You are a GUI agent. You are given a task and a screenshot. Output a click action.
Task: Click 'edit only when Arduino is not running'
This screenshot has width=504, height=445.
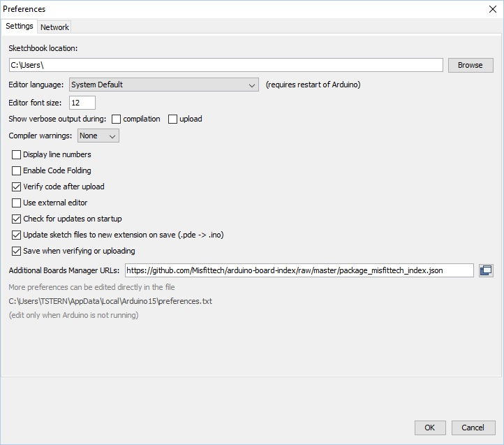pyautogui.click(x=73, y=315)
